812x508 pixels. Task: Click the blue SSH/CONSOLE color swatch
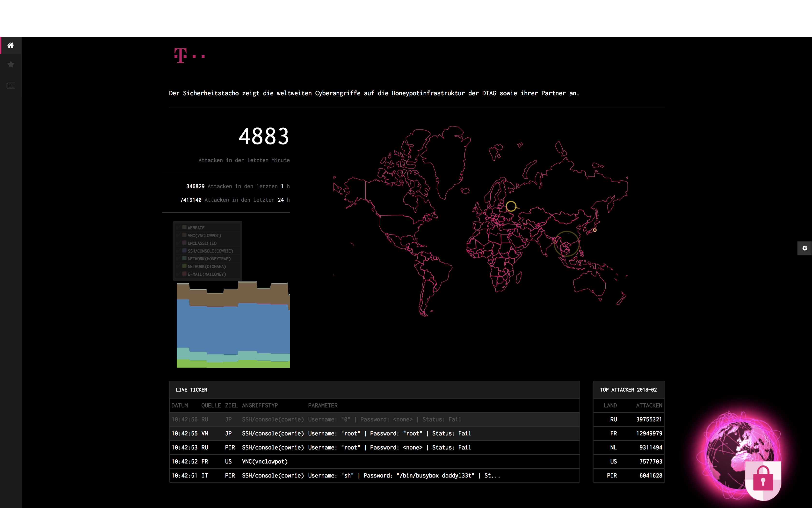point(184,250)
